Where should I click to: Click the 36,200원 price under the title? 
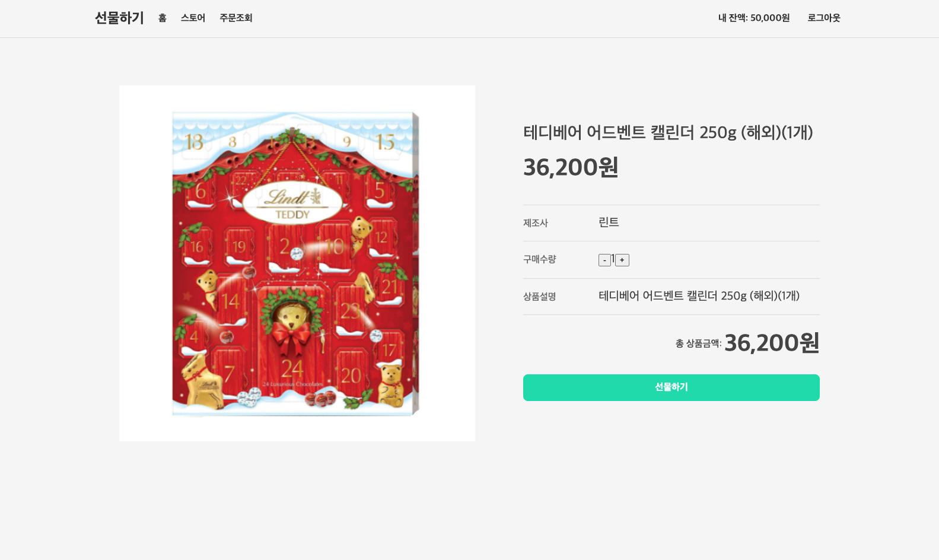571,167
